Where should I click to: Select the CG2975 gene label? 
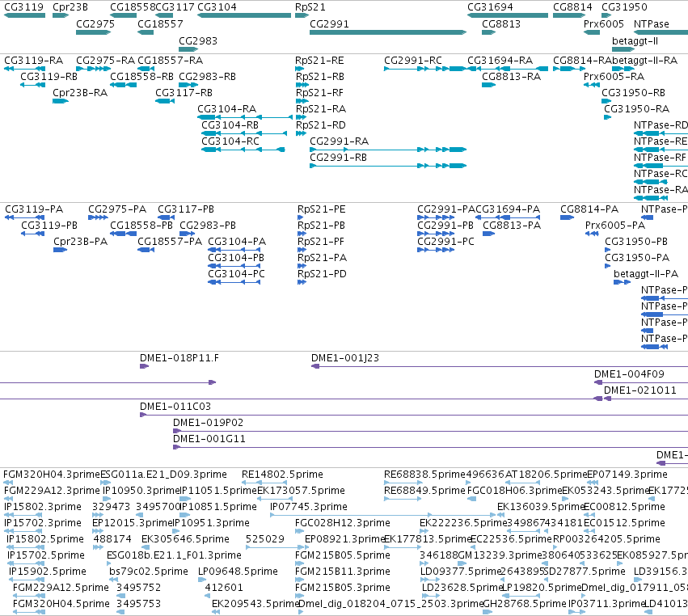pyautogui.click(x=95, y=23)
